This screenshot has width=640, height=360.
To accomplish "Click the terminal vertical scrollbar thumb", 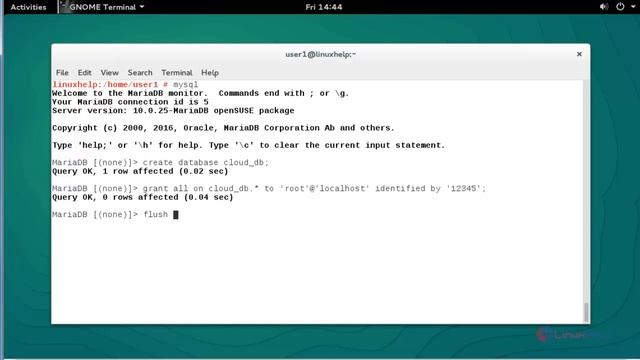I will [586, 312].
